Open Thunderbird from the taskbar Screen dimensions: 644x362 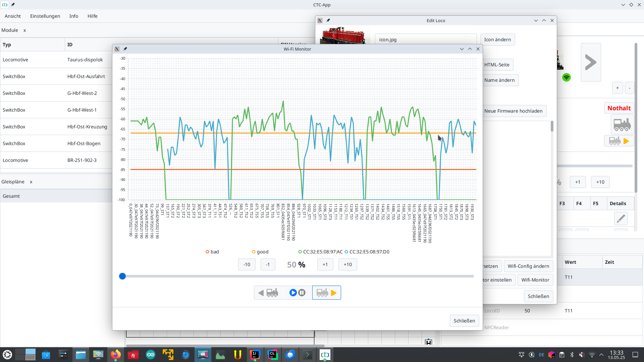pyautogui.click(x=290, y=355)
